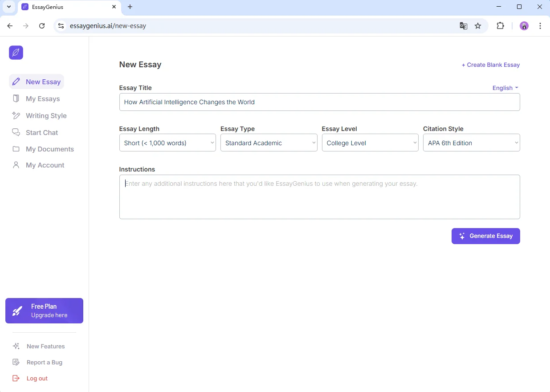Log out of EssayGenius
The image size is (550, 392).
(37, 378)
